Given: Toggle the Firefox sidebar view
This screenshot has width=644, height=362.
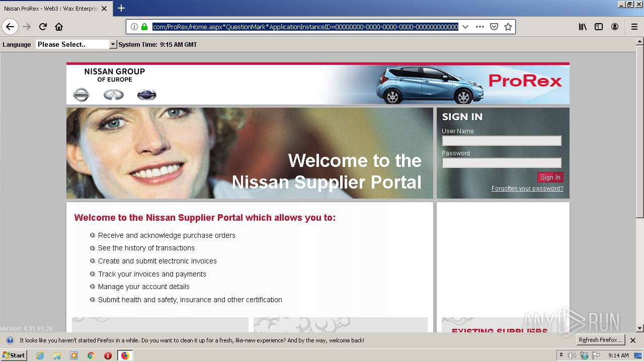Looking at the screenshot, I should (x=599, y=27).
